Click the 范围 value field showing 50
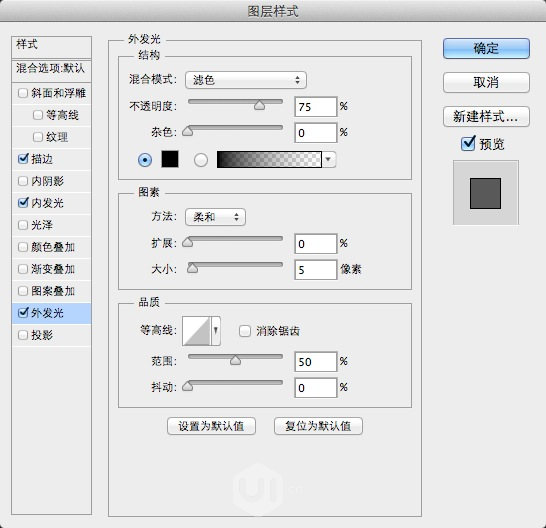The width and height of the screenshot is (546, 528). (315, 362)
